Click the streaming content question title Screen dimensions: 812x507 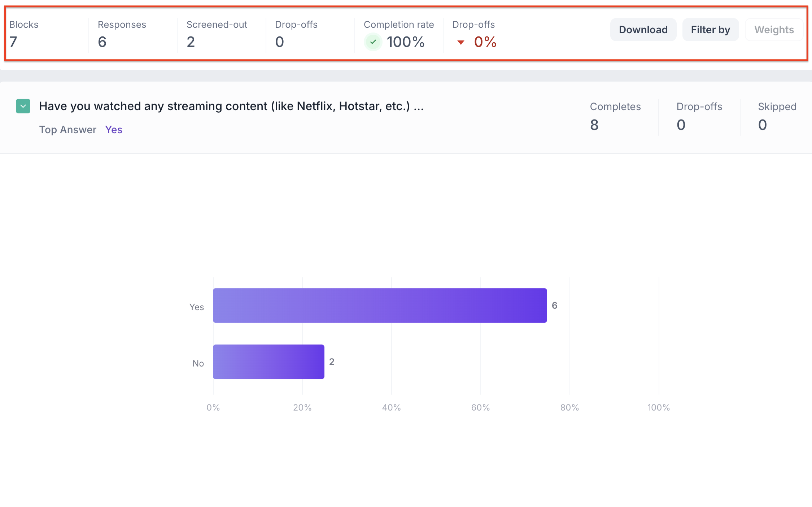pyautogui.click(x=231, y=106)
